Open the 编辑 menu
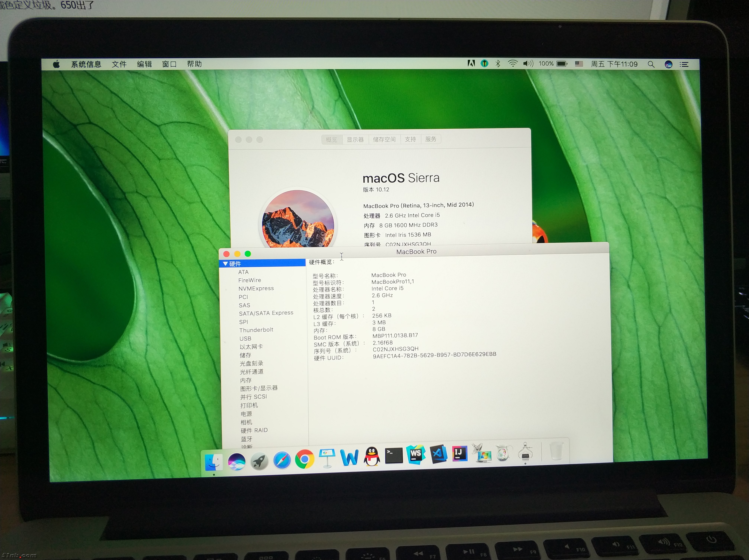Image resolution: width=749 pixels, height=560 pixels. click(x=144, y=64)
